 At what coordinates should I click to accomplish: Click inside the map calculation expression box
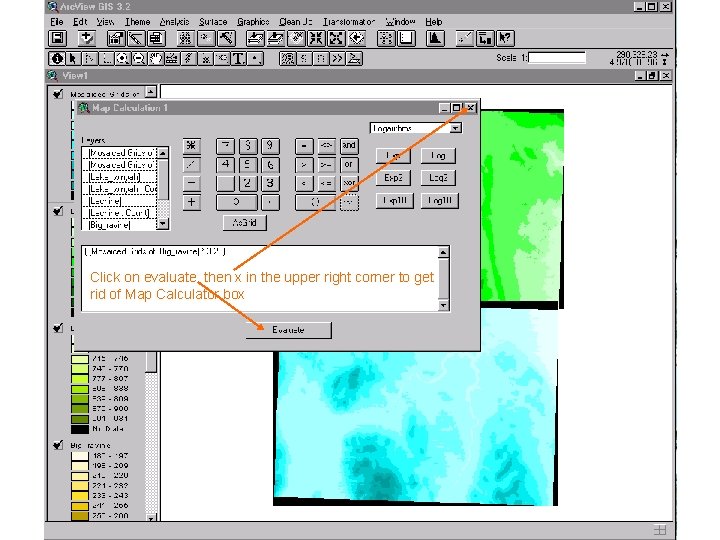260,278
